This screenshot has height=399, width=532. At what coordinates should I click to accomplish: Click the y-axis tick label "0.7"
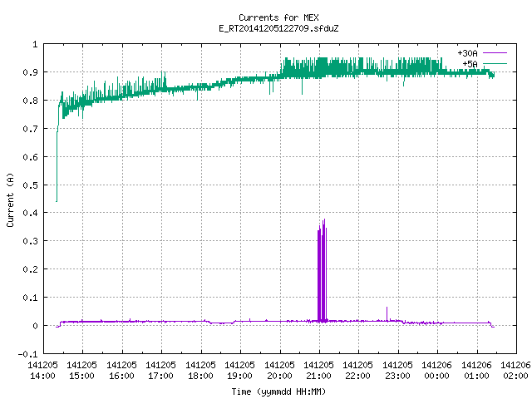tap(30, 129)
